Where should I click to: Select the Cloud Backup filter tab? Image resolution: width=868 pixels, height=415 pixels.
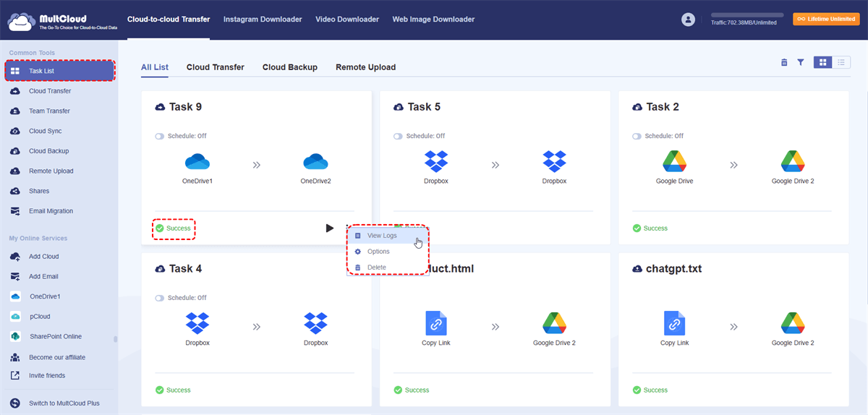pos(290,67)
